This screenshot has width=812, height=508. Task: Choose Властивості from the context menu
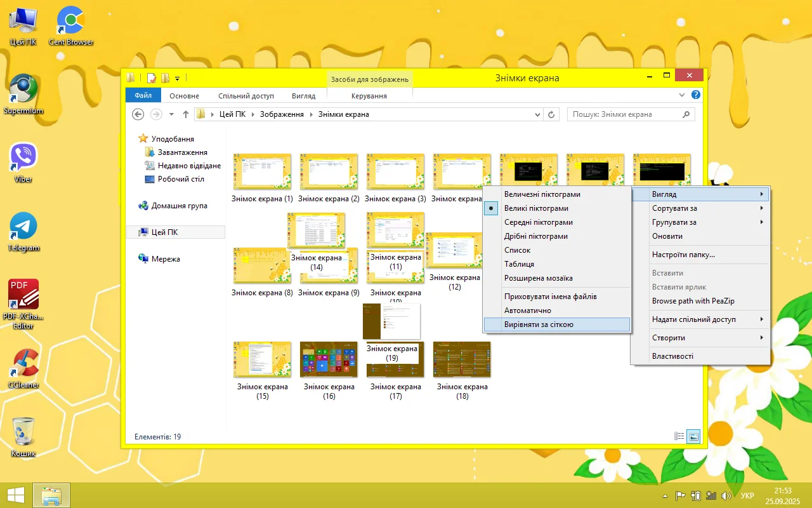(x=672, y=356)
